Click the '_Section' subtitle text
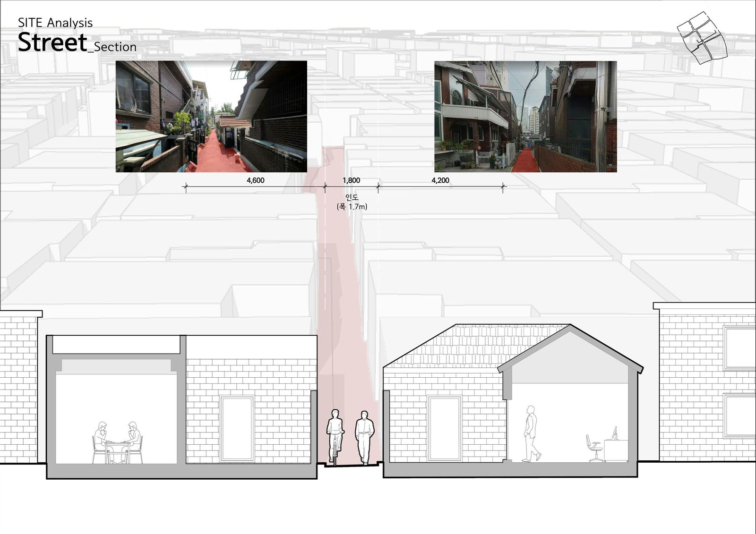756x534 pixels. pos(112,47)
